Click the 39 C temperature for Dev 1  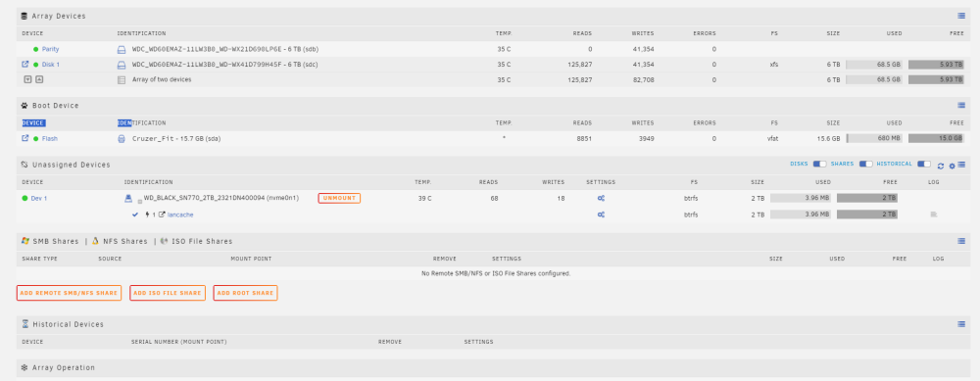pyautogui.click(x=424, y=198)
